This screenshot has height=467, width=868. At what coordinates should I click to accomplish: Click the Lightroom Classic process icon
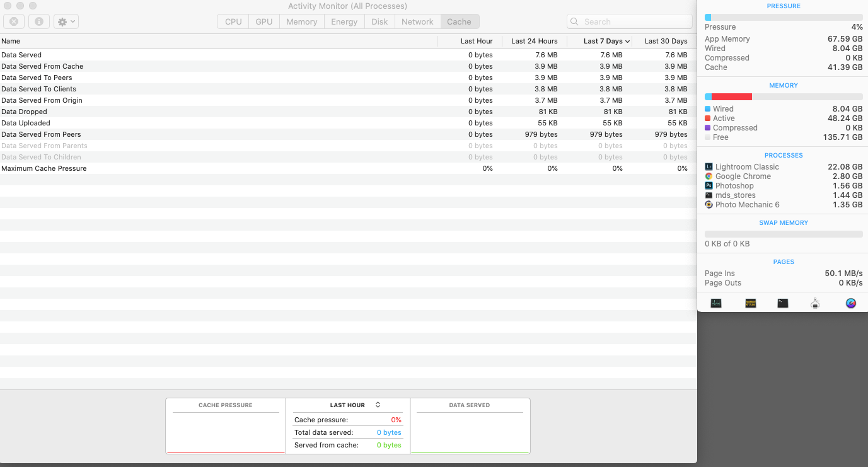(709, 167)
